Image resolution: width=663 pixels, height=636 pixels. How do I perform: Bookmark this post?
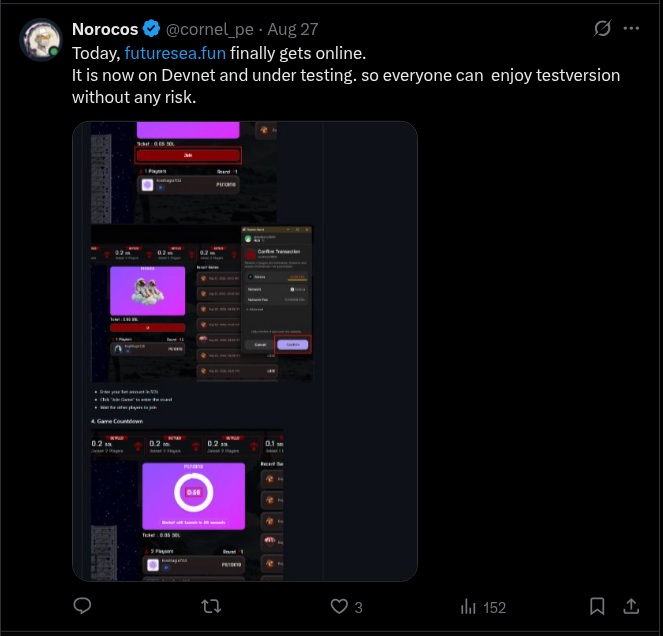pos(597,606)
